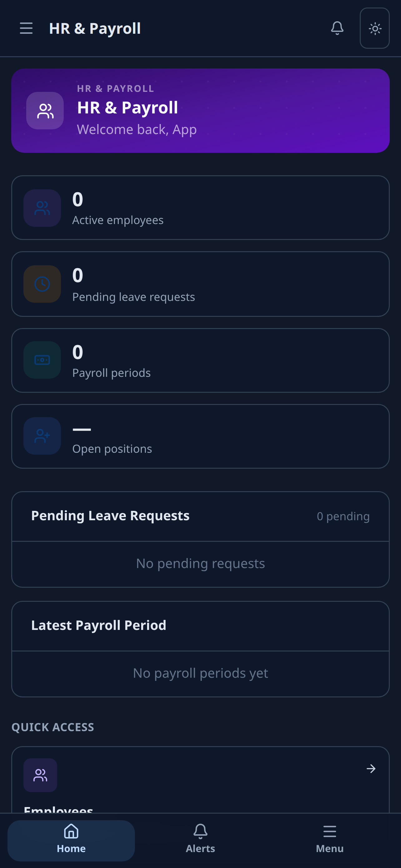Click the Open positions user-plus icon
This screenshot has height=868, width=401.
pyautogui.click(x=42, y=436)
